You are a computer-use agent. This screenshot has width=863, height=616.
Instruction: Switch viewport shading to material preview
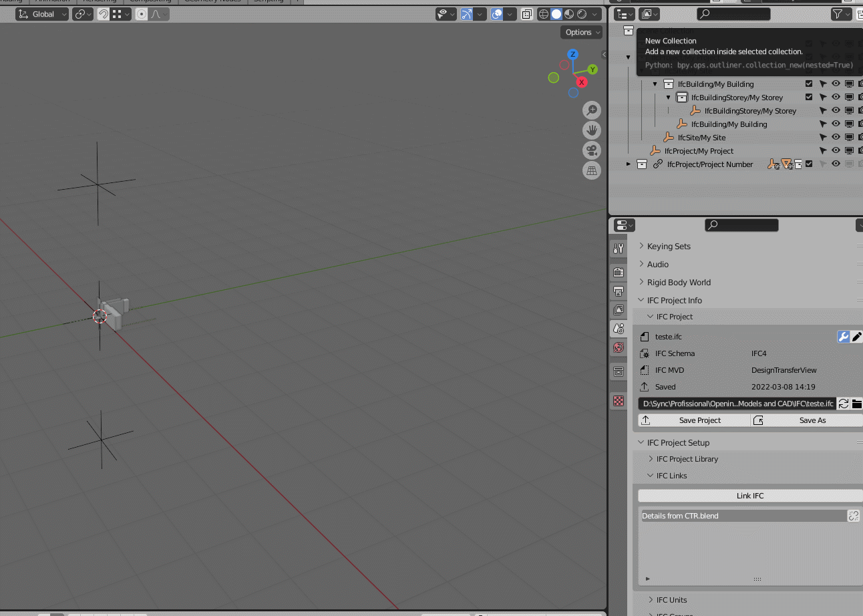pos(568,13)
